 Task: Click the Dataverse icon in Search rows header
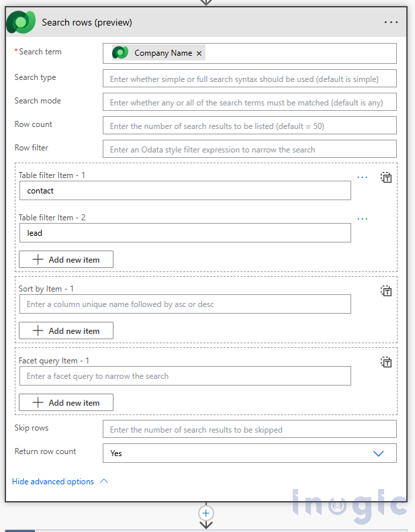[x=20, y=22]
